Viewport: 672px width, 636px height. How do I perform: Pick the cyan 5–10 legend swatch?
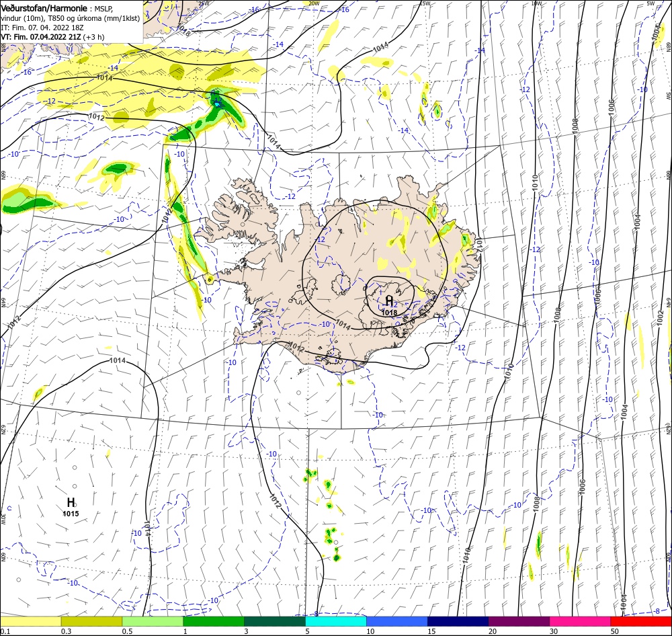pyautogui.click(x=336, y=621)
